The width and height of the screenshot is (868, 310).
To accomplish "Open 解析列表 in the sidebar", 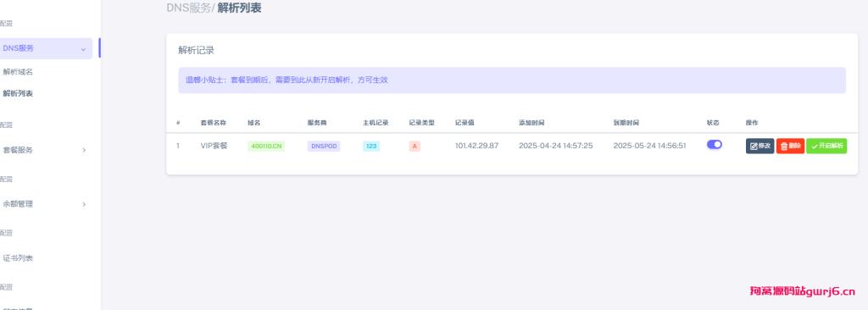I will (x=19, y=93).
